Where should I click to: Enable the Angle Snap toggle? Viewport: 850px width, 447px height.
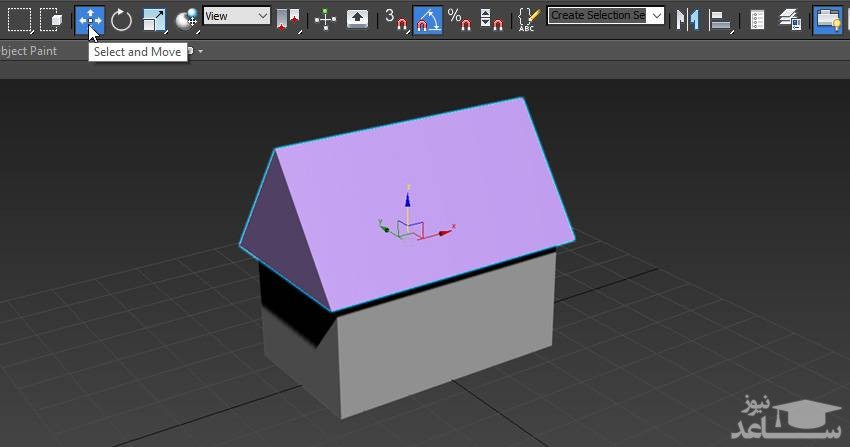click(427, 18)
